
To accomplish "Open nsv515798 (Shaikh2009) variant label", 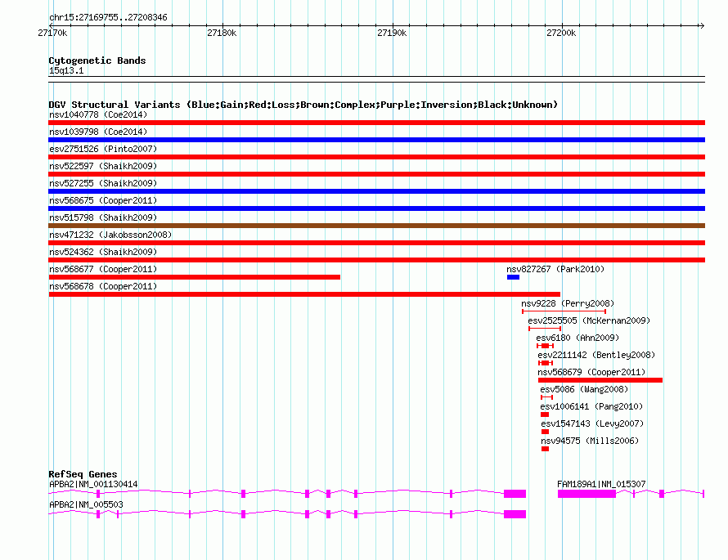I will pyautogui.click(x=103, y=217).
